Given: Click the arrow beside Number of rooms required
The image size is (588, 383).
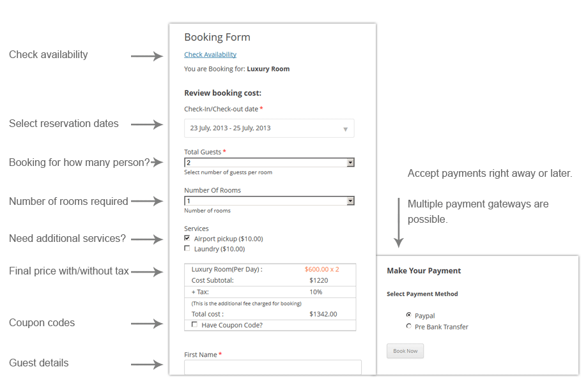Looking at the screenshot, I should [x=147, y=202].
